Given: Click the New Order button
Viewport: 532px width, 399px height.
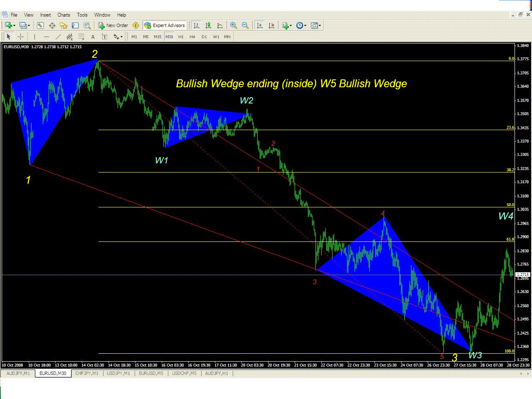Looking at the screenshot, I should [x=113, y=25].
